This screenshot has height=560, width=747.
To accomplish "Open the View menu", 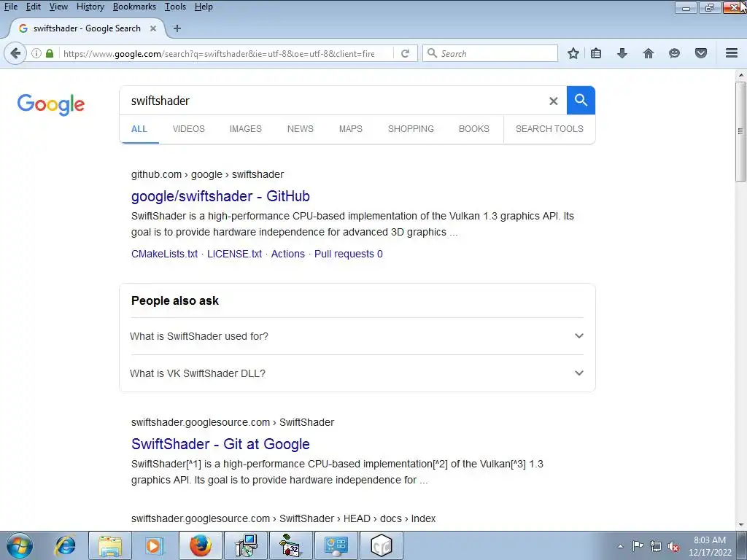I will coord(58,7).
